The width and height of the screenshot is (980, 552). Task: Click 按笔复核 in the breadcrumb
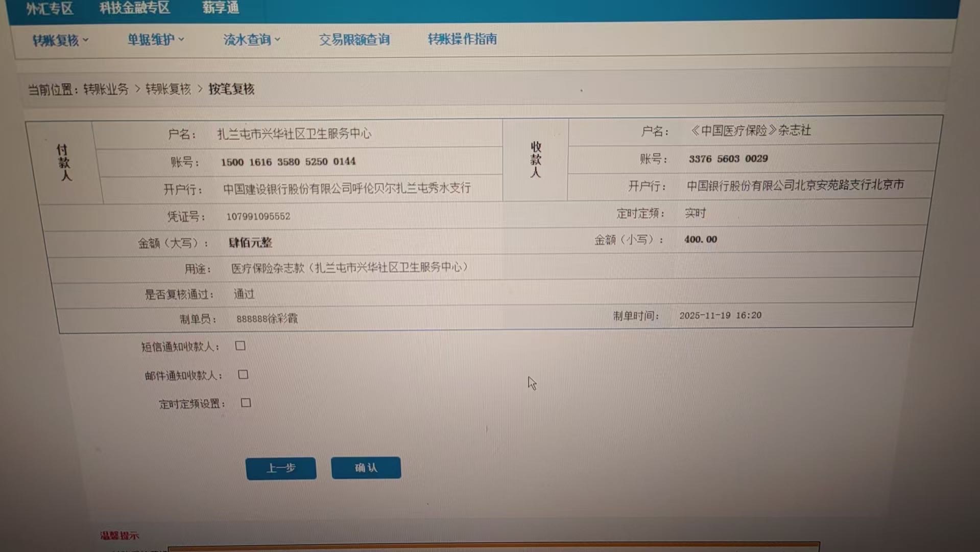point(231,89)
